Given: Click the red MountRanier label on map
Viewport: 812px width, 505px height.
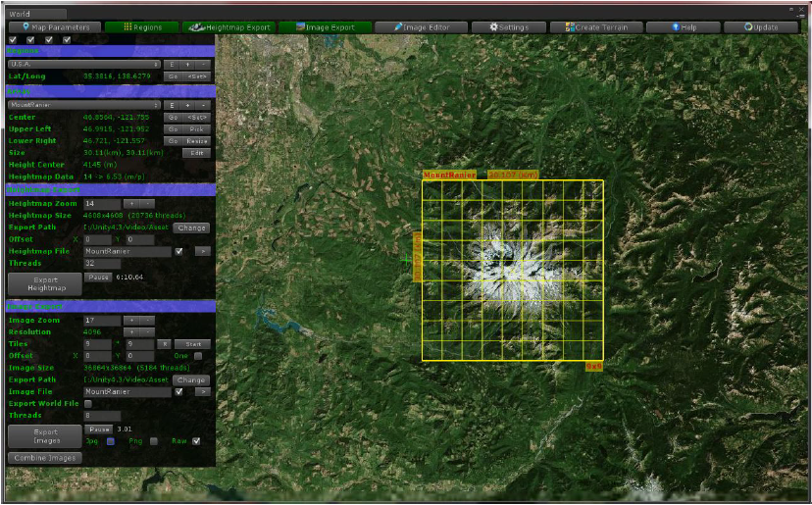Looking at the screenshot, I should pos(449,176).
